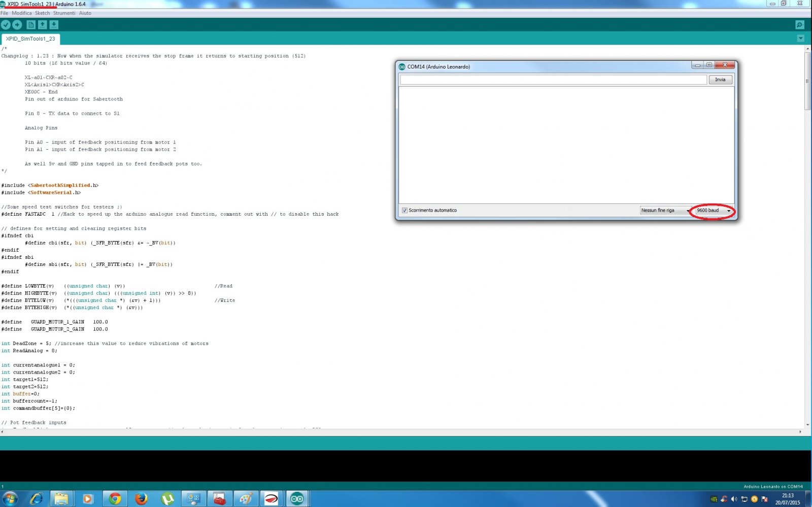Click the horizontal scrollbar right arrow
Image resolution: width=812 pixels, height=507 pixels.
(x=800, y=432)
